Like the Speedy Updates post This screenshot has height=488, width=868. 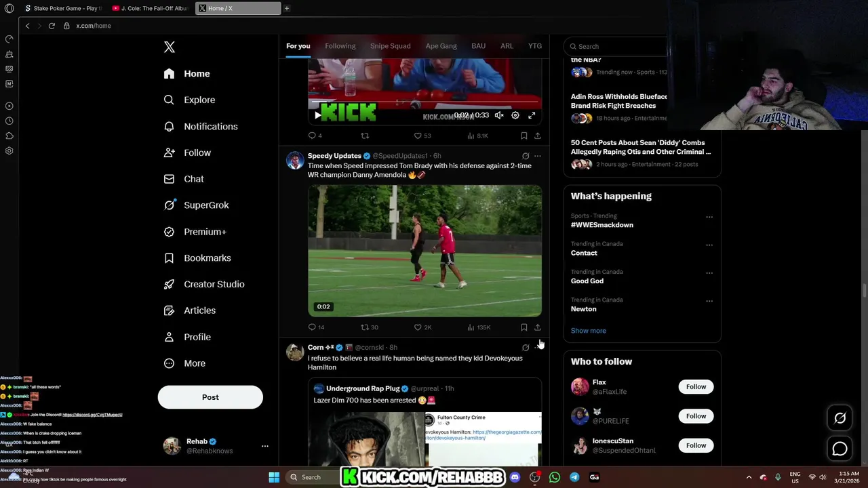(422, 327)
